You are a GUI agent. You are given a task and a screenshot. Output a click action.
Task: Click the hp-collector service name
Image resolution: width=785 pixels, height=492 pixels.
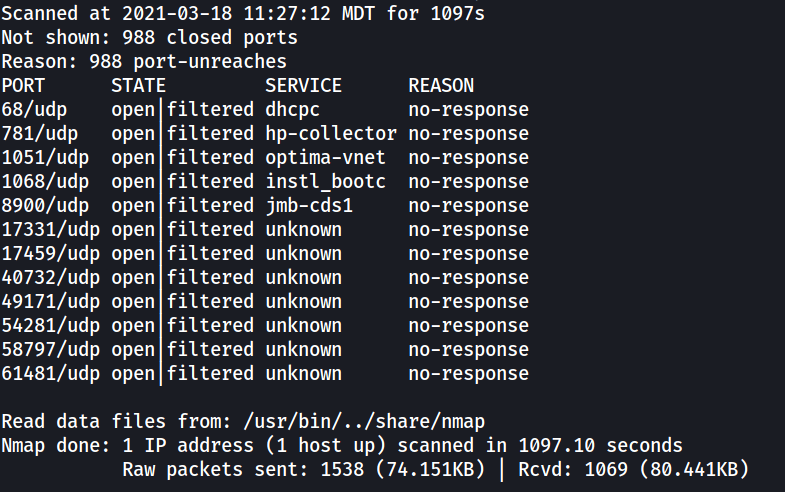pyautogui.click(x=331, y=134)
